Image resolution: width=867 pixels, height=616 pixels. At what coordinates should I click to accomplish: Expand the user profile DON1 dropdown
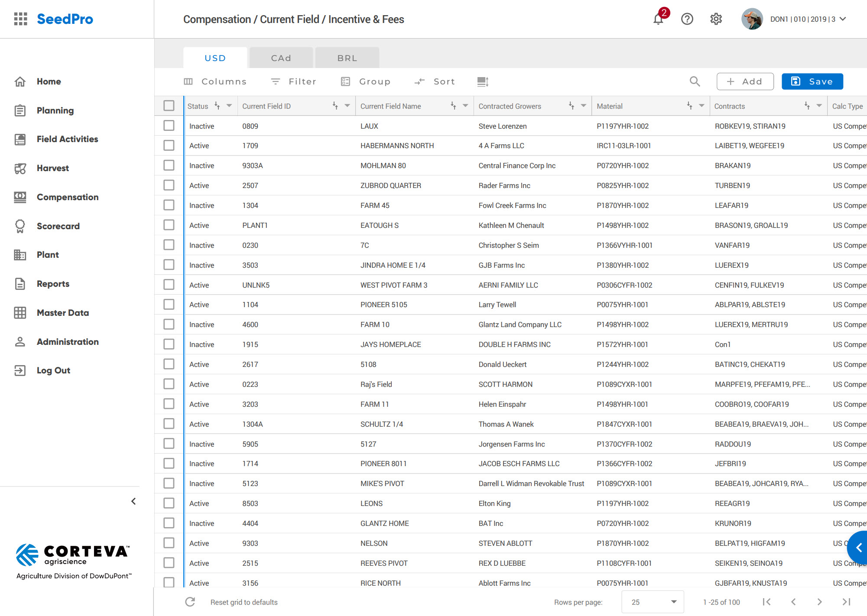coord(843,19)
